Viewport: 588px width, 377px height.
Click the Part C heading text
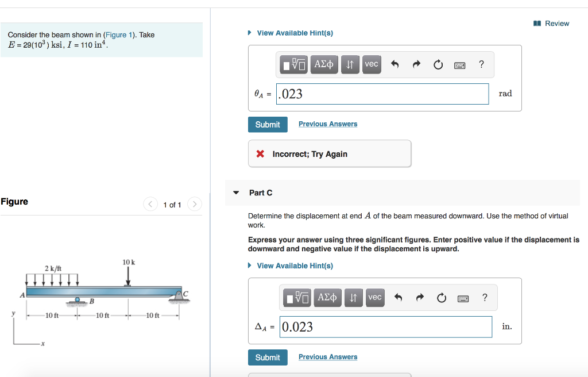(261, 193)
